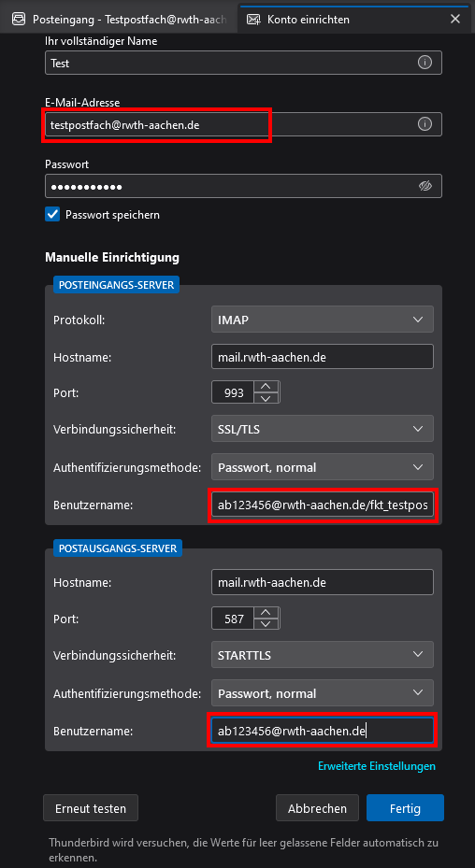This screenshot has width=475, height=868.
Task: Close the Konto einrichten tab
Action: 455,19
